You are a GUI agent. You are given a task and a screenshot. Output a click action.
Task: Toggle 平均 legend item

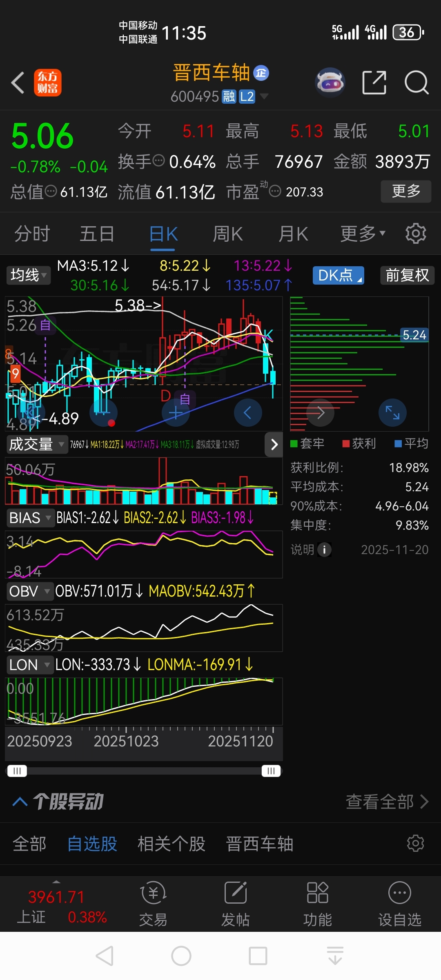coord(412,443)
